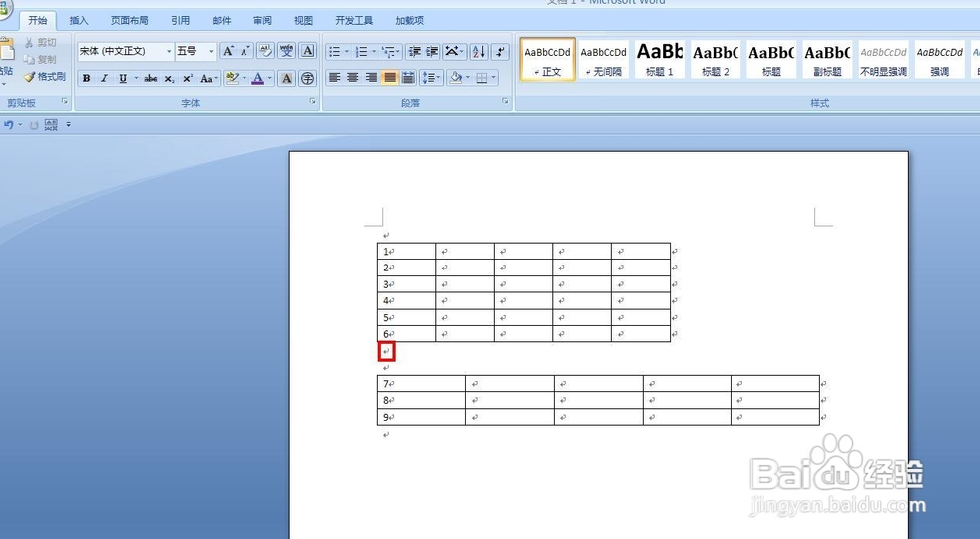The image size is (980, 539).
Task: Click the Copy (复制) button
Action: [41, 60]
